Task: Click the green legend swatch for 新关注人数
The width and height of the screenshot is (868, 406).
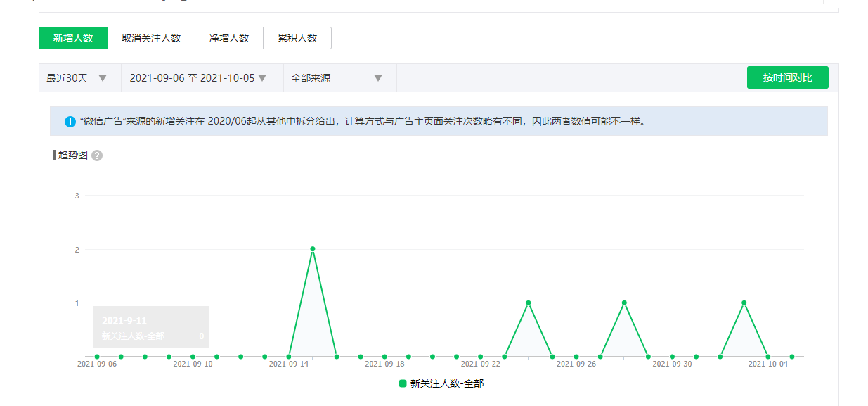Action: click(x=403, y=383)
